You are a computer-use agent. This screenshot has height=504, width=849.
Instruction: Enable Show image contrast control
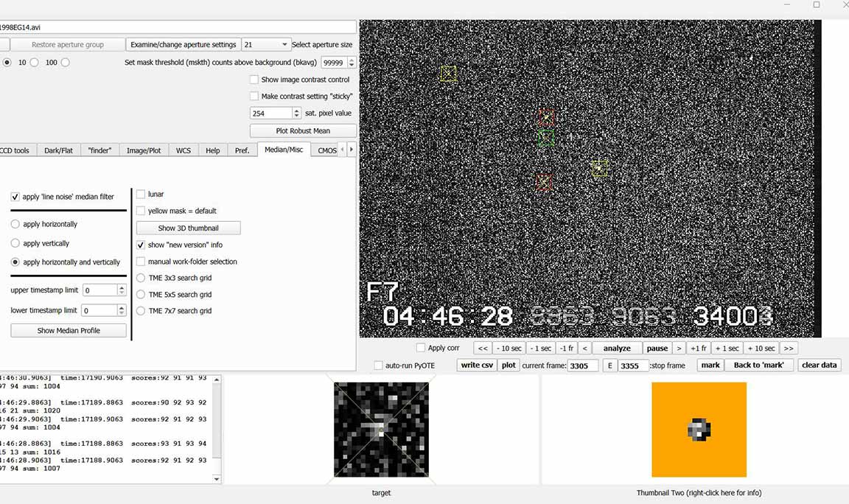pos(254,80)
